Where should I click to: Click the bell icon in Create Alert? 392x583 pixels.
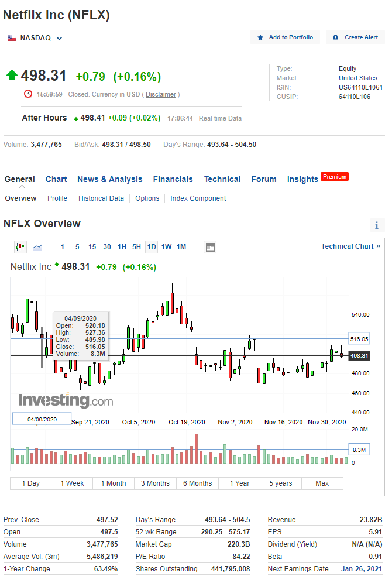tap(335, 37)
